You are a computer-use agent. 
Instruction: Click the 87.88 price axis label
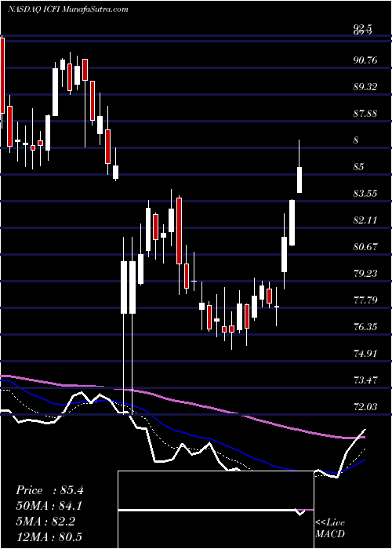(x=365, y=114)
